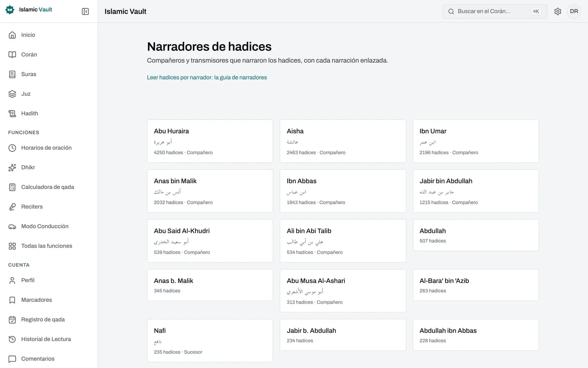The width and height of the screenshot is (588, 368).
Task: Select the Ibn Abbas narrator card
Action: point(343,191)
